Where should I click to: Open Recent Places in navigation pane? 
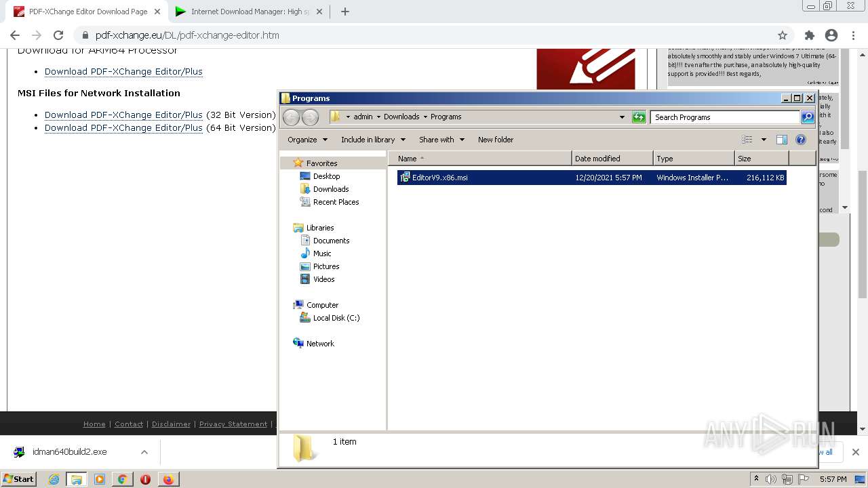point(336,202)
